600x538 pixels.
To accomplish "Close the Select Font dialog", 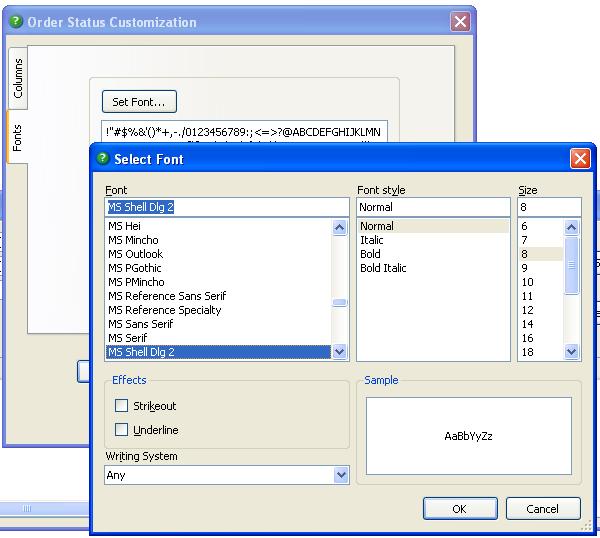I will pos(579,159).
